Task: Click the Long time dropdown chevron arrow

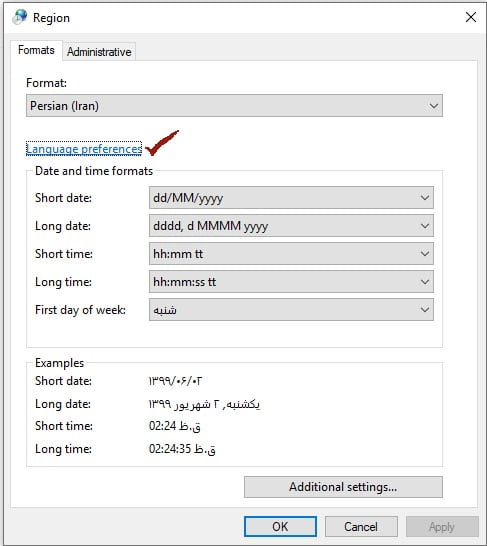Action: (424, 282)
